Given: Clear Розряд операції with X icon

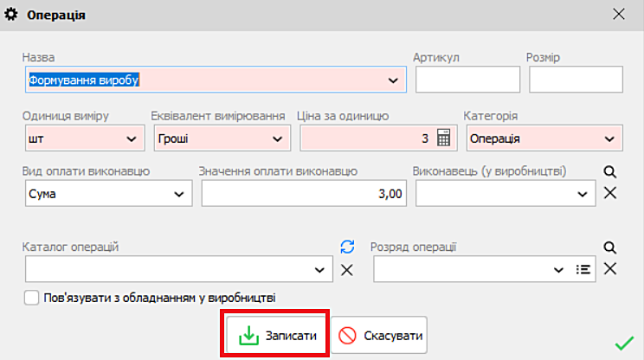Looking at the screenshot, I should [609, 269].
